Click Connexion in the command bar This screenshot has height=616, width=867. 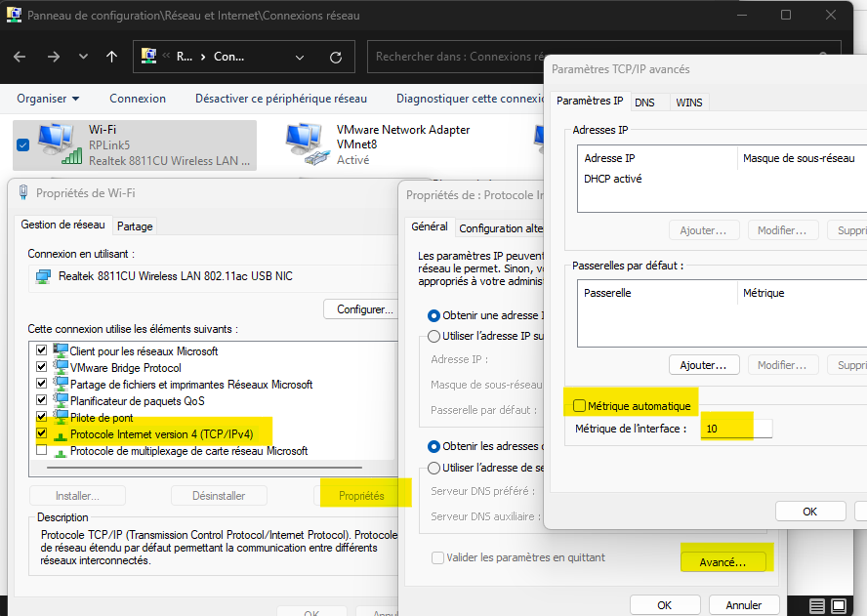pyautogui.click(x=138, y=99)
